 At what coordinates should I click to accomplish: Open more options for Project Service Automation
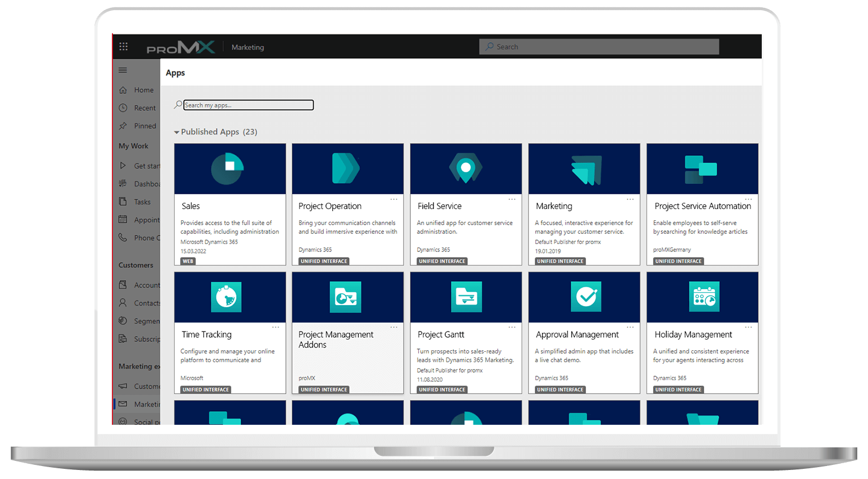tap(748, 199)
